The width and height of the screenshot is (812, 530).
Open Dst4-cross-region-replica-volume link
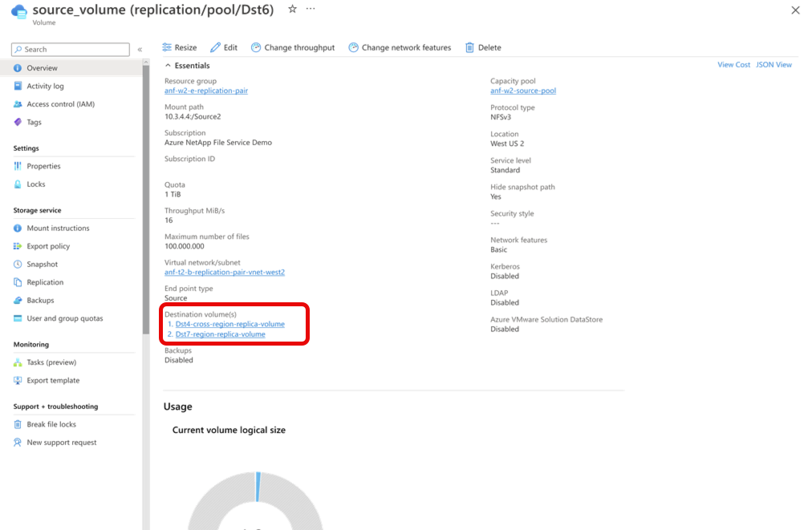pos(230,324)
